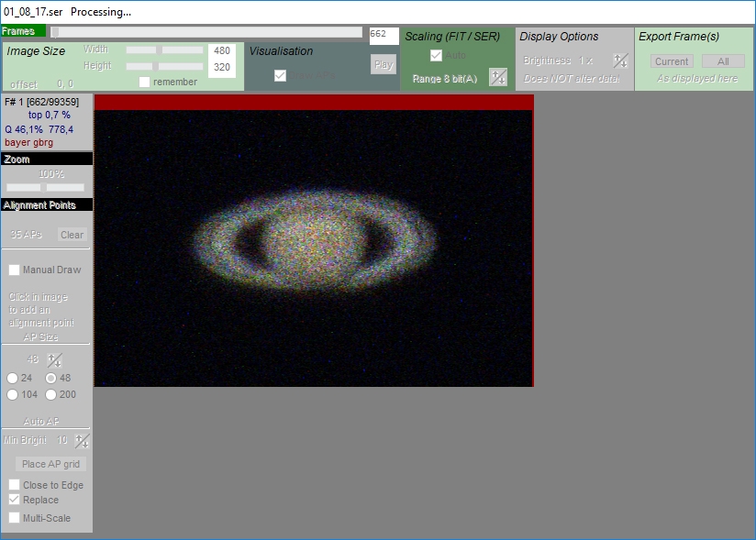756x540 pixels.
Task: Click the '100%' zoom value text
Action: [51, 174]
